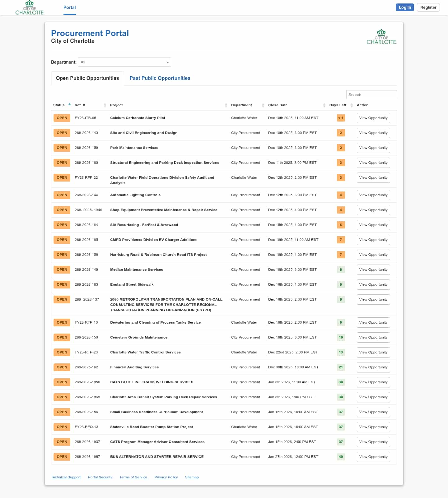Click the Charlotte Area Transit System Parking Deck project
Image resolution: width=448 pixels, height=498 pixels.
(x=164, y=397)
